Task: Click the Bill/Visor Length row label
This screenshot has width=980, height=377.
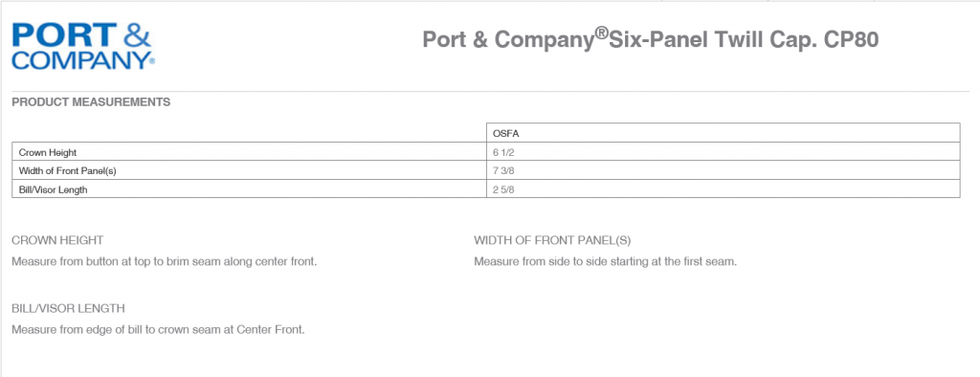Action: click(54, 190)
